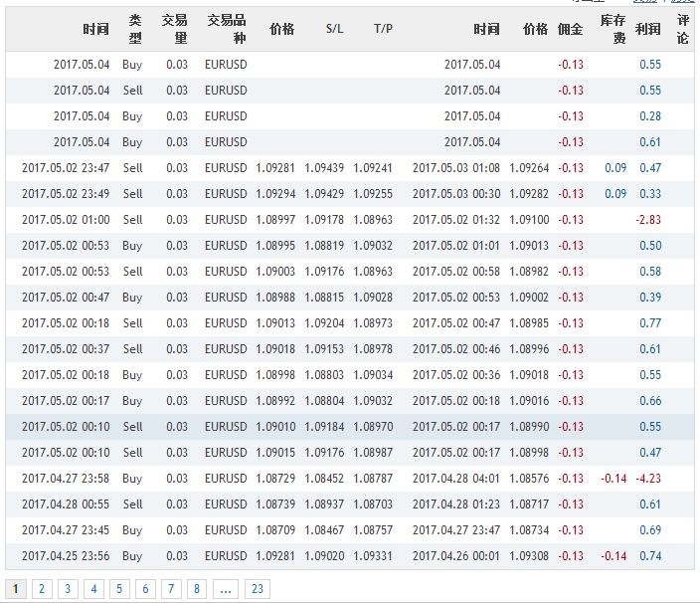Screen dimensions: 700x603
Task: Click current page 1 button
Action: pyautogui.click(x=16, y=589)
